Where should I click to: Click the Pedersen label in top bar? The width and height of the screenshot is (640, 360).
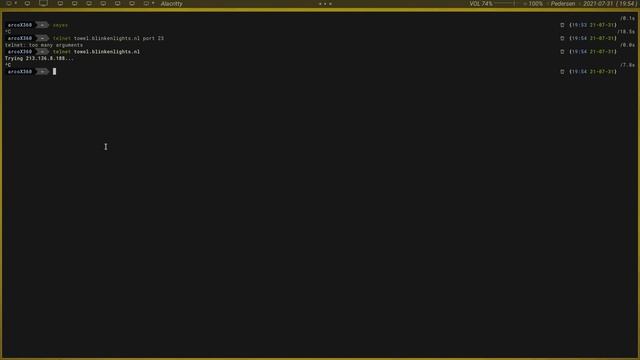(562, 4)
